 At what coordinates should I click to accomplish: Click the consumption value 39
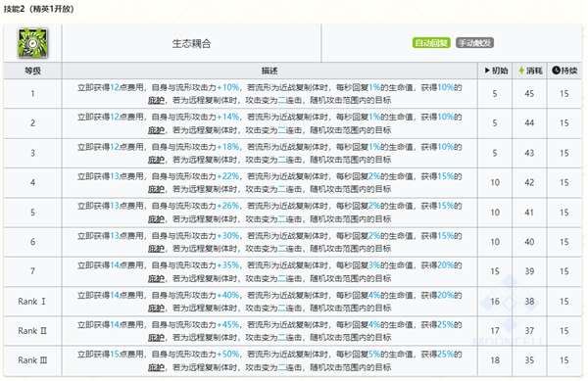click(529, 271)
